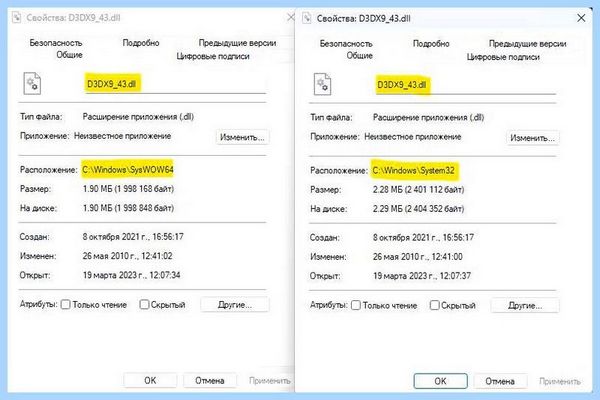600x400 pixels.
Task: Enable read-only checkbox in left SysWOW64 window
Action: coord(66,304)
